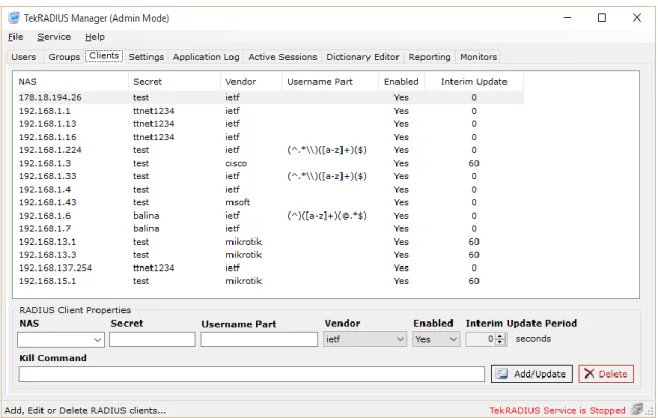The height and width of the screenshot is (418, 658).
Task: Focus the Username Part input field
Action: [x=259, y=340]
